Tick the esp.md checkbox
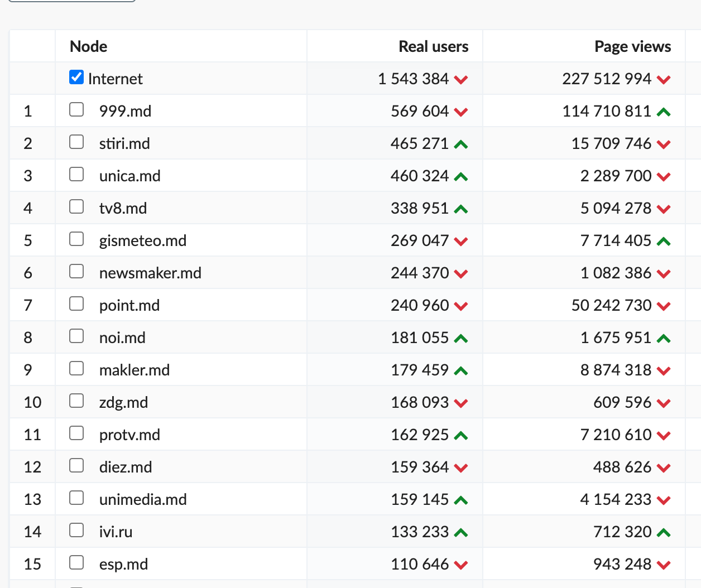This screenshot has height=588, width=701. point(76,562)
